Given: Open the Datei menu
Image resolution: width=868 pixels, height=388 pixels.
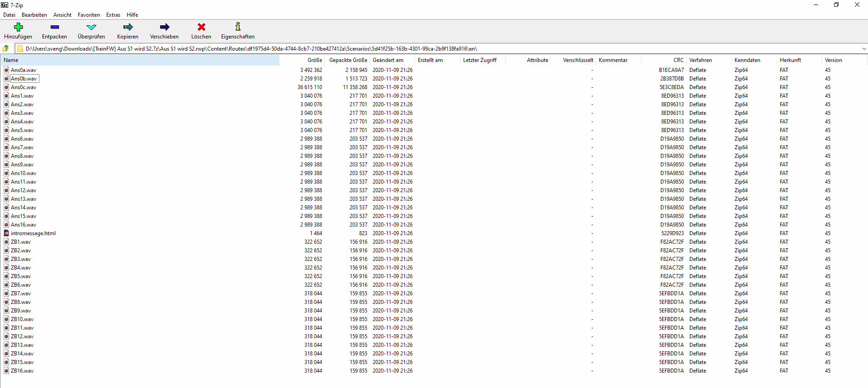Looking at the screenshot, I should click(9, 15).
